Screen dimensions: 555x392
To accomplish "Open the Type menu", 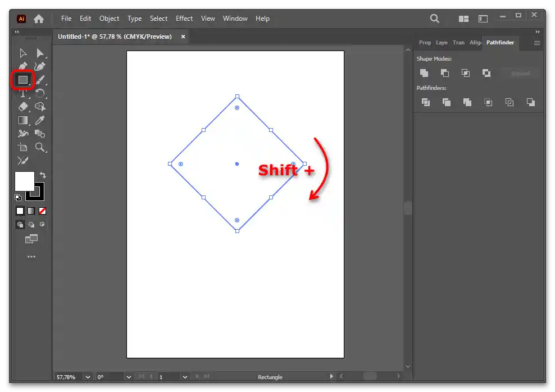I will pos(134,19).
